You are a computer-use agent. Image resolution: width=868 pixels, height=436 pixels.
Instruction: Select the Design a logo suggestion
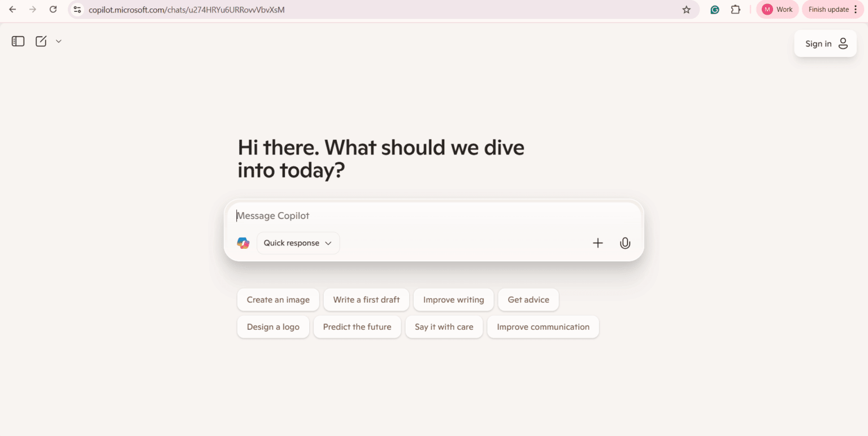pyautogui.click(x=273, y=327)
